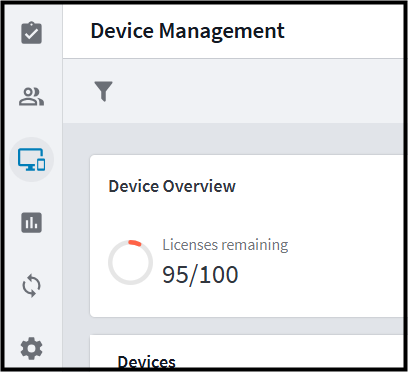Click the licenses remaining donut chart
Image resolution: width=408 pixels, height=372 pixels.
click(x=130, y=262)
